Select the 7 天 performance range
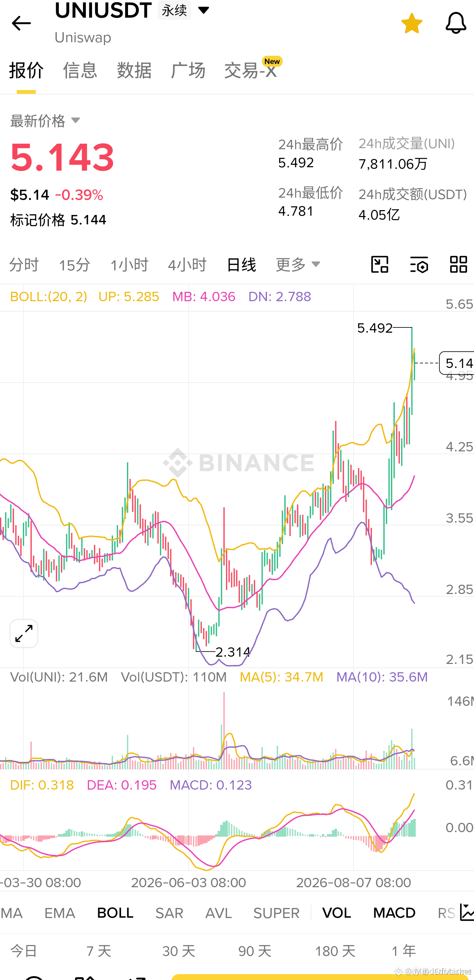The height and width of the screenshot is (980, 474). click(x=99, y=951)
